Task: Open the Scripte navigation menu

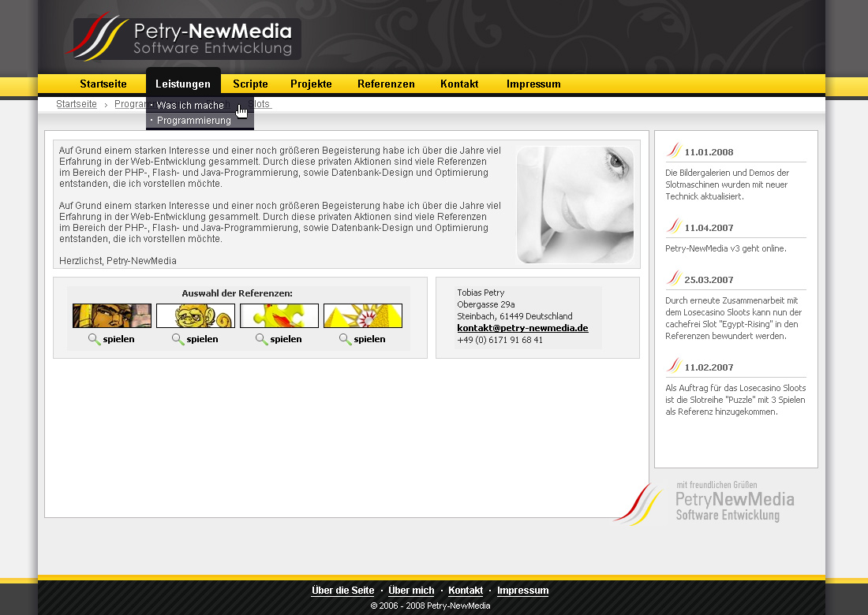Action: click(x=250, y=84)
